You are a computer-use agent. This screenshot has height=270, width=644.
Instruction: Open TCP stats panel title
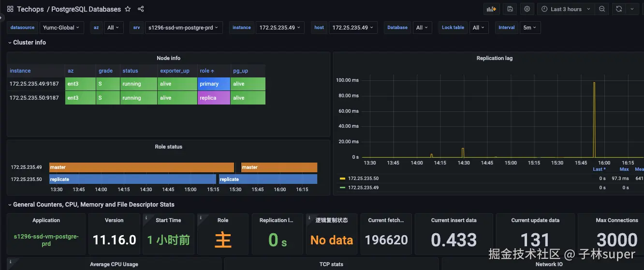pos(331,264)
